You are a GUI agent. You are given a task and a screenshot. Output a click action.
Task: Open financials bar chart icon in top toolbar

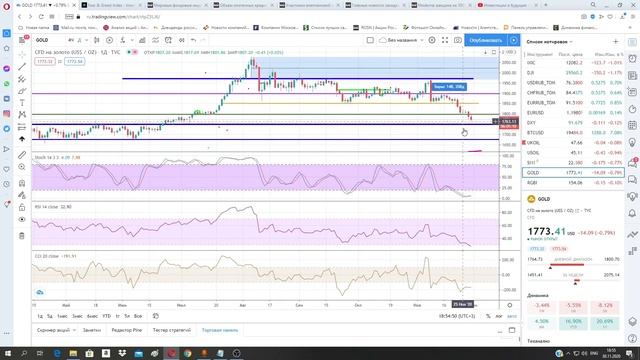142,40
